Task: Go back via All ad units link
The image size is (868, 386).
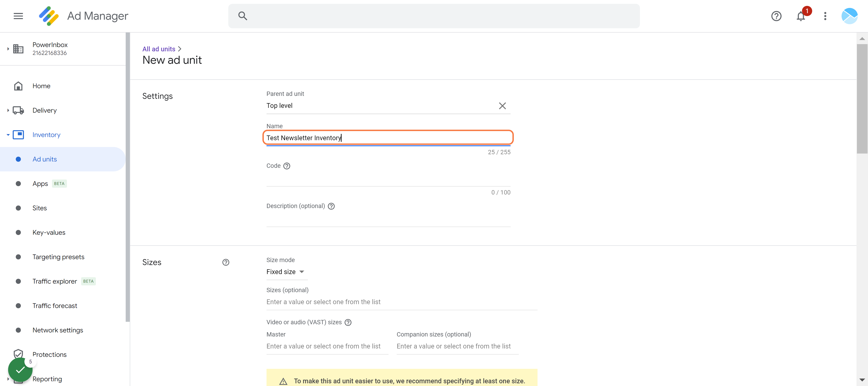Action: (x=159, y=49)
